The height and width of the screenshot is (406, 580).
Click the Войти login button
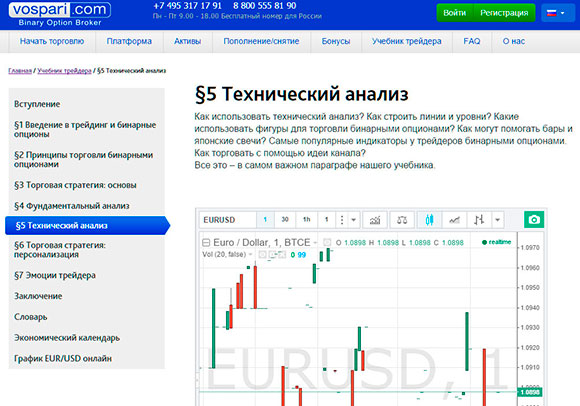[x=455, y=13]
